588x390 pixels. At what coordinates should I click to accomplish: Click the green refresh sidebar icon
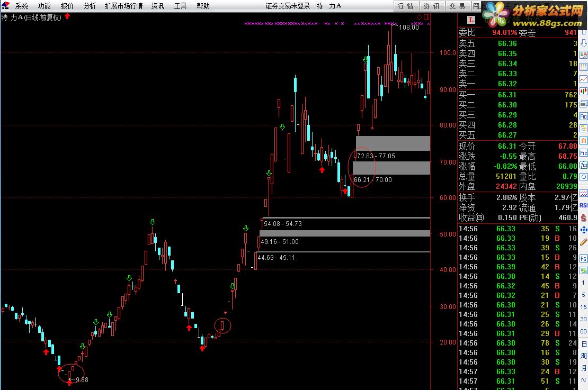tap(584, 270)
